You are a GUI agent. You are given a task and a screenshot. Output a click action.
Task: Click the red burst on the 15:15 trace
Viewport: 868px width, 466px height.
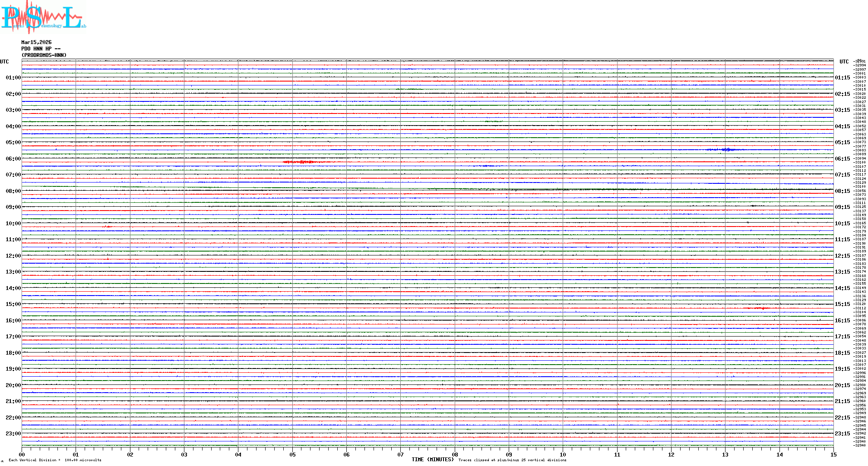[x=762, y=308]
